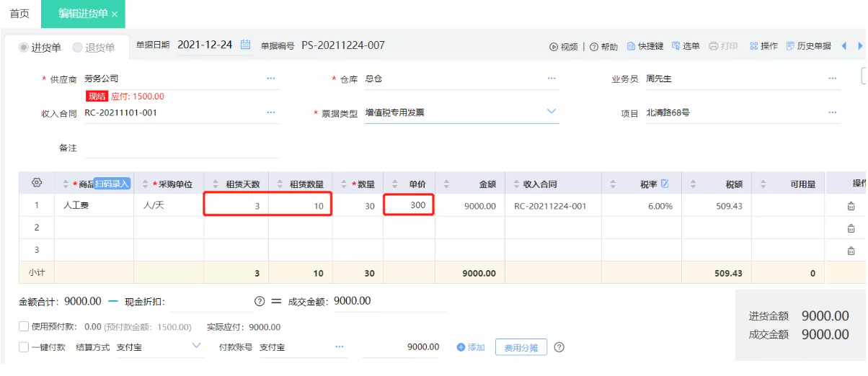The height and width of the screenshot is (376, 868).
Task: Switch to the 首页 tab
Action: (x=19, y=14)
